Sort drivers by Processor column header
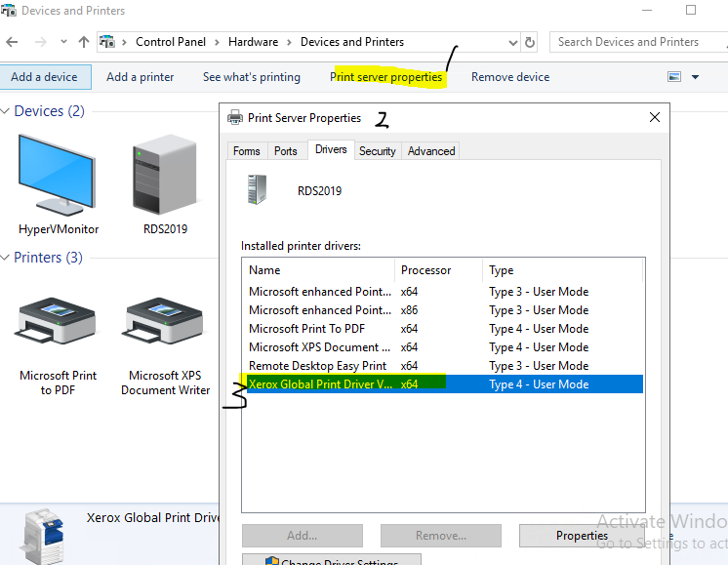This screenshot has height=565, width=728. pyautogui.click(x=439, y=270)
